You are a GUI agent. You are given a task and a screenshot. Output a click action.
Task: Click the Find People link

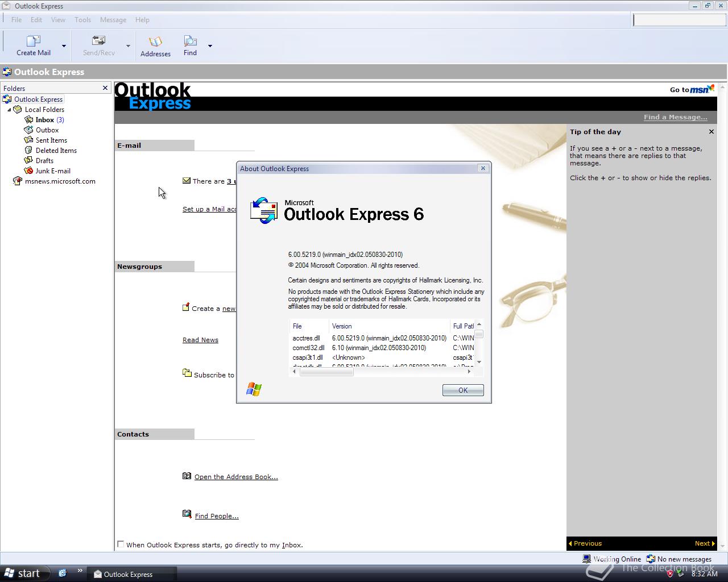pyautogui.click(x=217, y=516)
